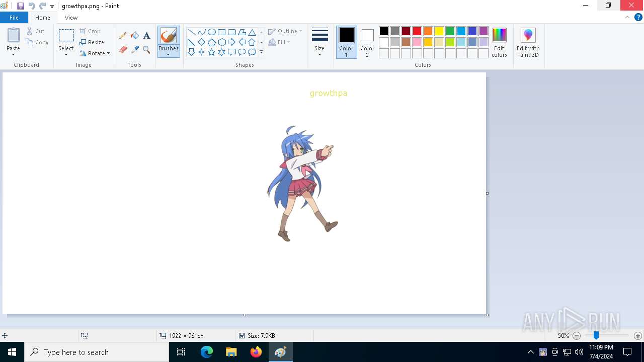644x362 pixels.
Task: Open the Rotate dropdown
Action: [x=95, y=53]
